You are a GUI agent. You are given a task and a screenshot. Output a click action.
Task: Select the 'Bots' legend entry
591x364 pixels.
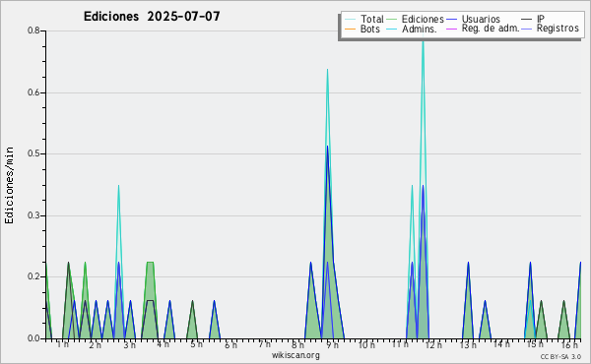(362, 29)
